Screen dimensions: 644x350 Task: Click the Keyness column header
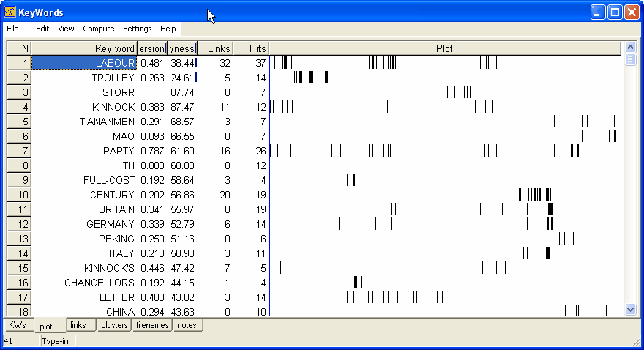point(182,48)
